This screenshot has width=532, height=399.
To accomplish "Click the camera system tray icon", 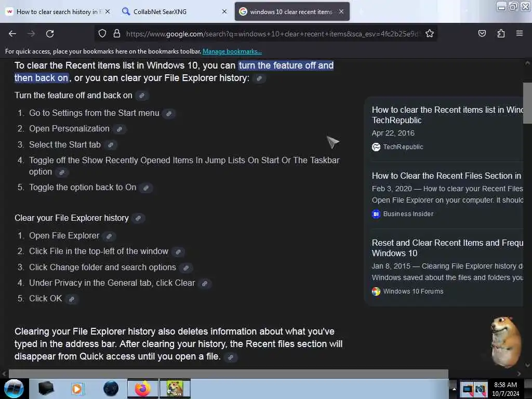I will [480, 389].
